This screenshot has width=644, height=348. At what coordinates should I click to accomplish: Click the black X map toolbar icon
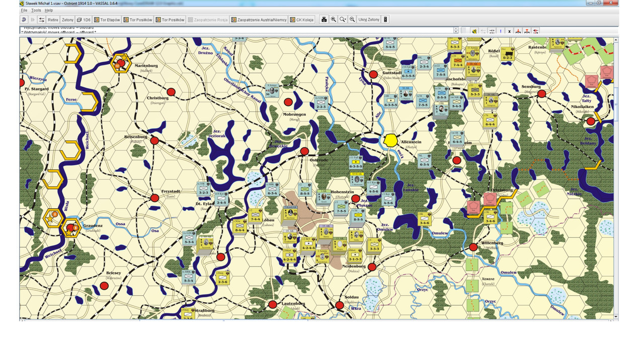509,31
